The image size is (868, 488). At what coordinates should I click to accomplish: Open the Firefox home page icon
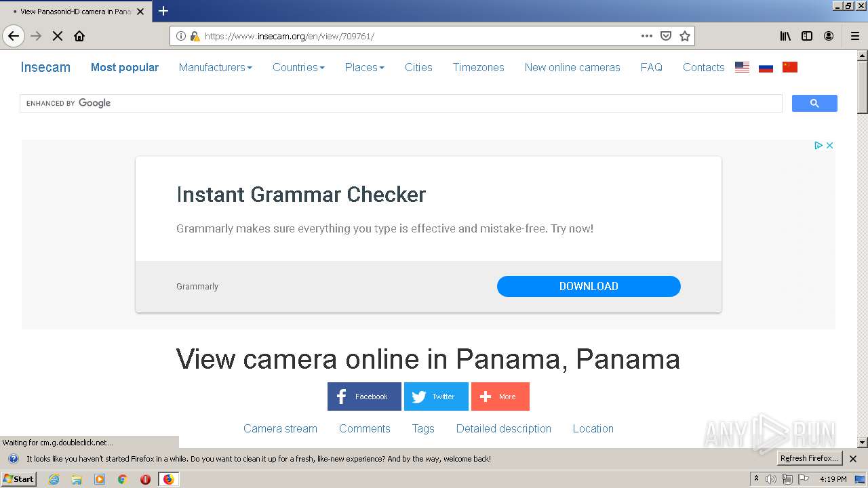tap(79, 36)
